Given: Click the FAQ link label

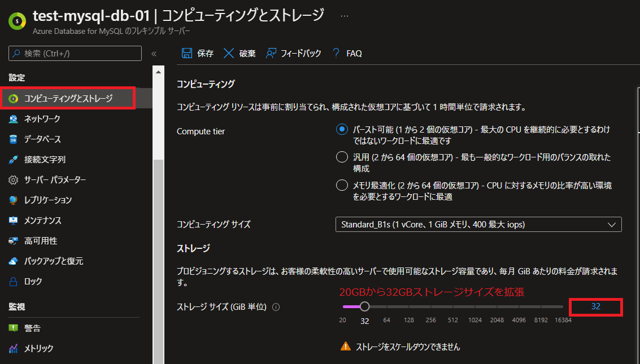Looking at the screenshot, I should (354, 54).
